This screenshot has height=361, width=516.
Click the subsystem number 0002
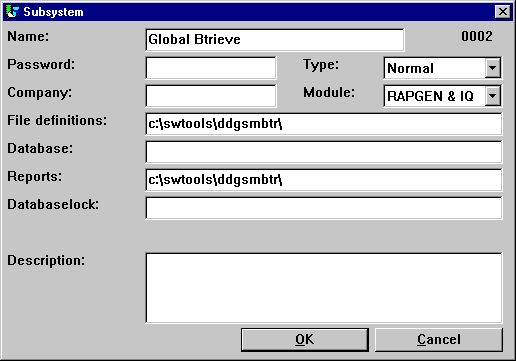(x=477, y=36)
